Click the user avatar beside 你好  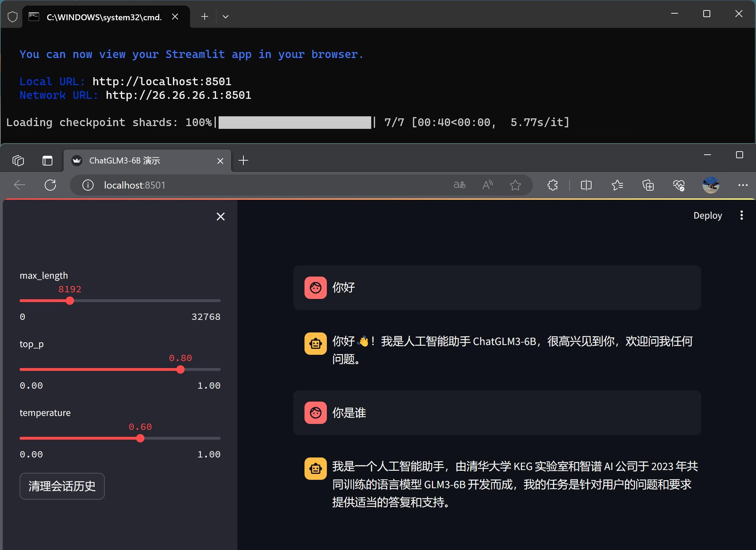click(x=316, y=288)
